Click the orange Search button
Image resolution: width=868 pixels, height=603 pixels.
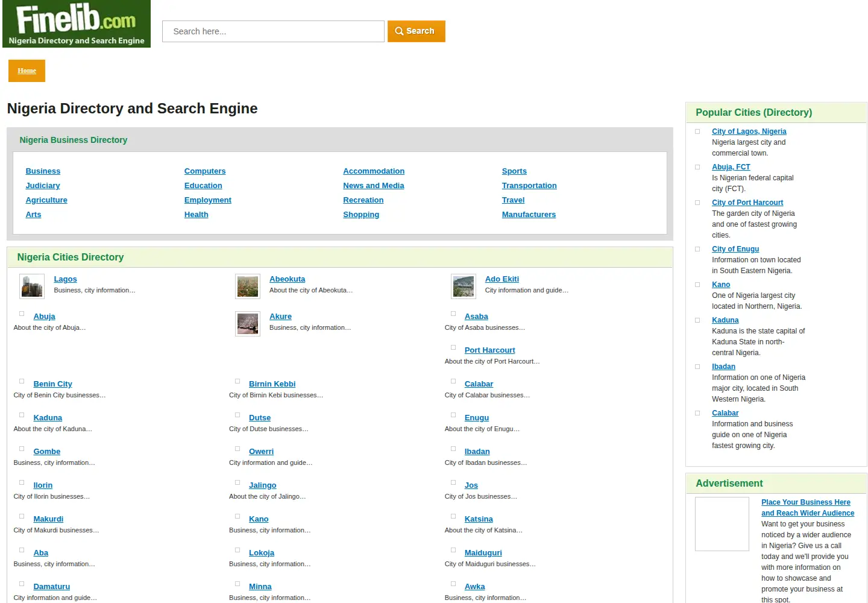tap(417, 31)
